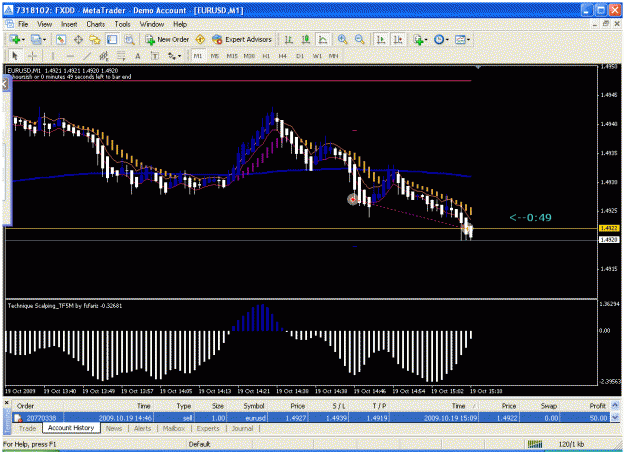Zoom out the chart with magnifier minus
The image size is (625, 452).
(x=359, y=39)
